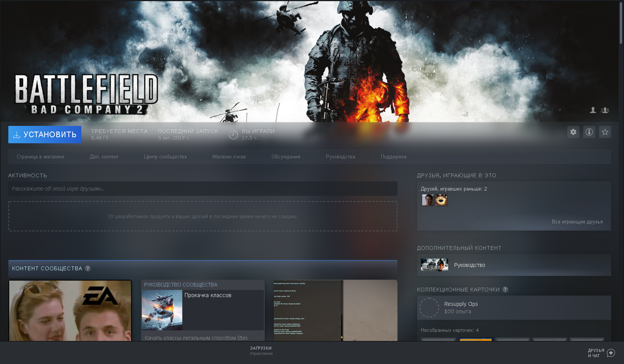
Task: Click help icon next to Контент сообщества
Action: [88, 268]
